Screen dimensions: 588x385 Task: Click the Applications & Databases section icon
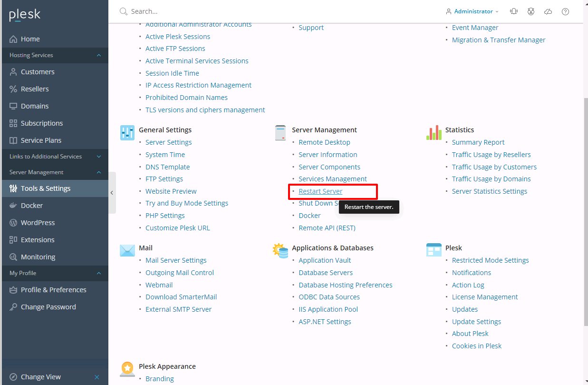pyautogui.click(x=280, y=250)
